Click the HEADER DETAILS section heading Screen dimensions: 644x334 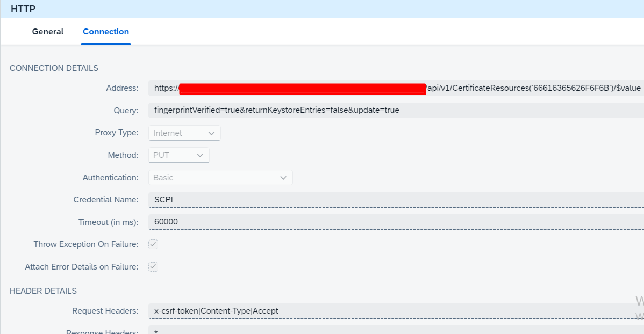tap(43, 291)
